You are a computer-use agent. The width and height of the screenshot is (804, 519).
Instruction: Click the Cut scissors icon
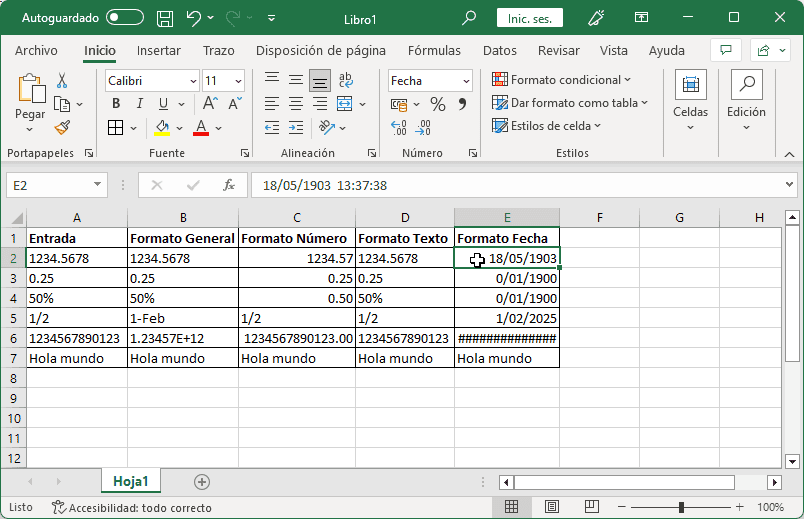(62, 81)
